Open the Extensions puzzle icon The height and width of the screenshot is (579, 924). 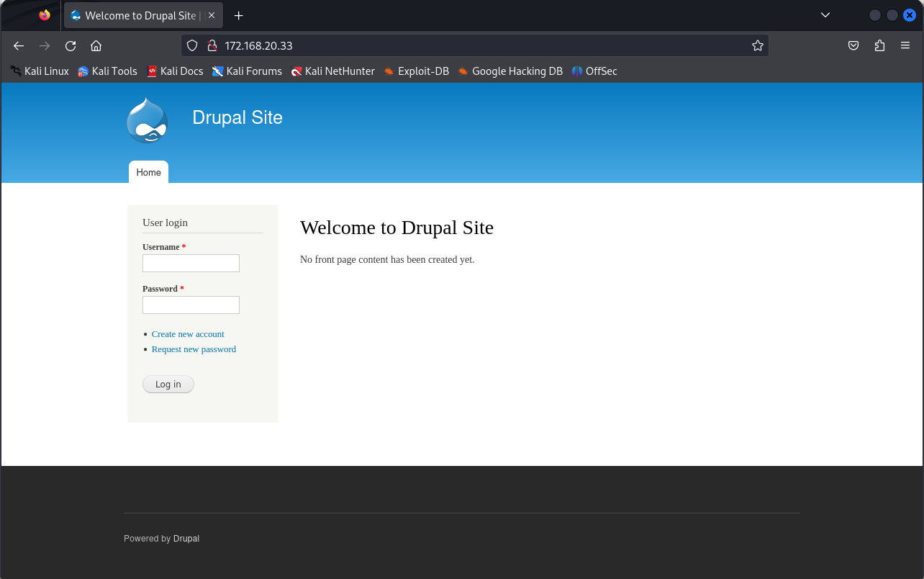tap(879, 45)
